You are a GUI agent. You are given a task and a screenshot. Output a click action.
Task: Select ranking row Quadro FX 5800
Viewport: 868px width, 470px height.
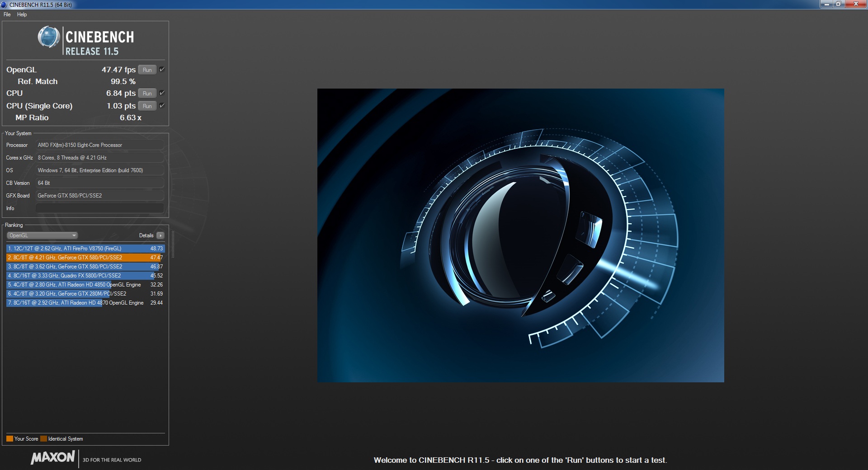point(85,276)
